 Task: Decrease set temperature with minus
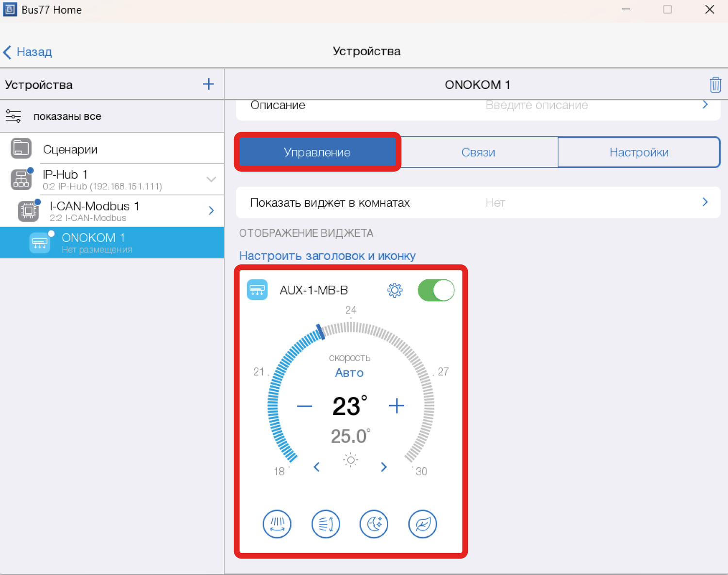304,406
